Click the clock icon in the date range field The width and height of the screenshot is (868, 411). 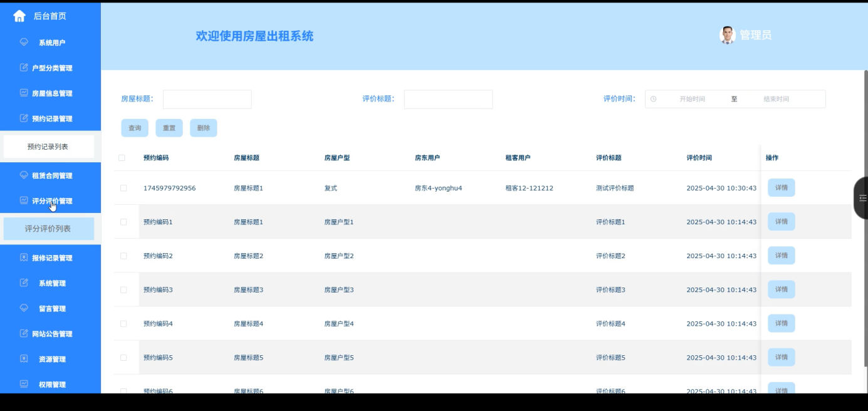coord(653,99)
